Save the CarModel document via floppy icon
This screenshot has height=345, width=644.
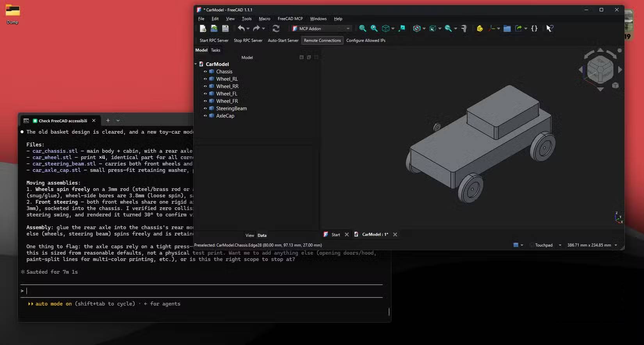225,28
